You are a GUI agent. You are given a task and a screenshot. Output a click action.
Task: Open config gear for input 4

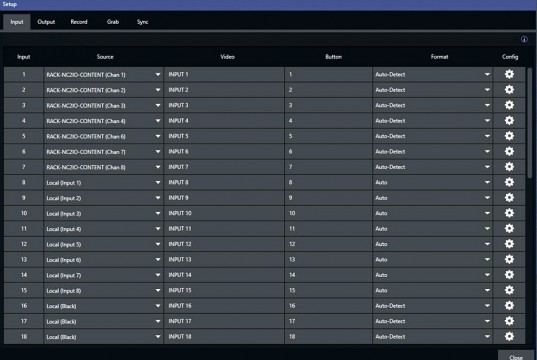coord(509,121)
